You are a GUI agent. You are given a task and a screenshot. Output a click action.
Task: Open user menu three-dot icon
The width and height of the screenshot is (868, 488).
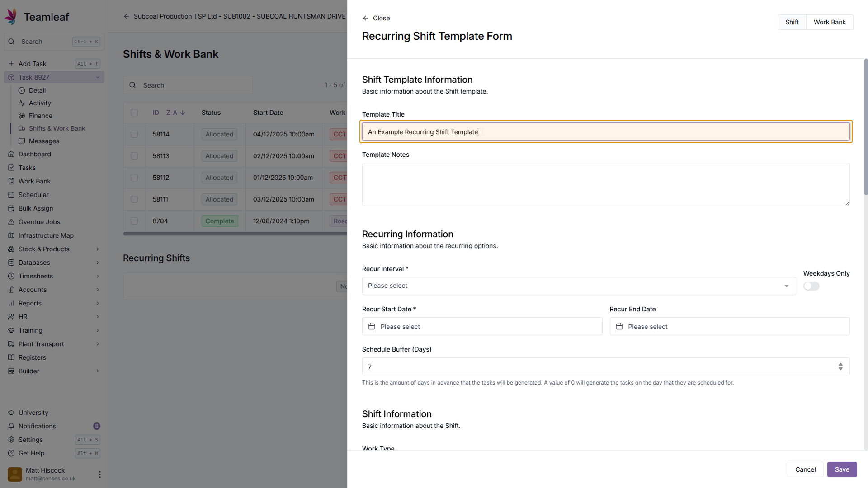(99, 474)
